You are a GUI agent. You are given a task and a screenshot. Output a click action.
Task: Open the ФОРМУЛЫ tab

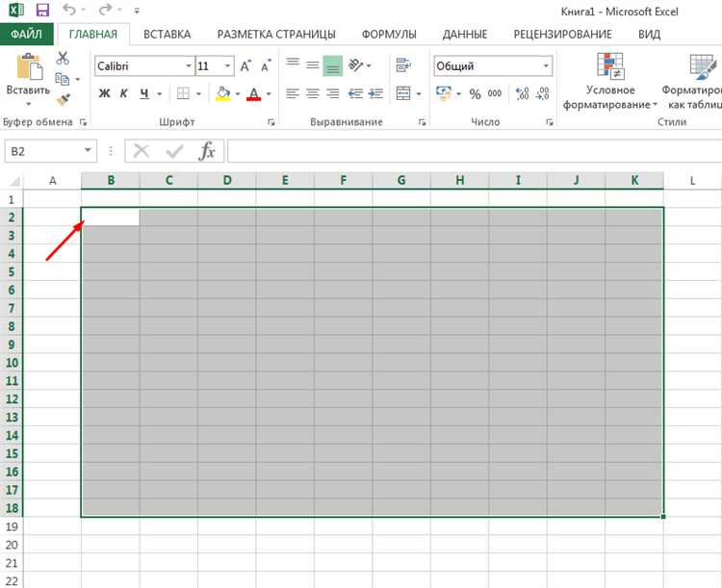389,34
